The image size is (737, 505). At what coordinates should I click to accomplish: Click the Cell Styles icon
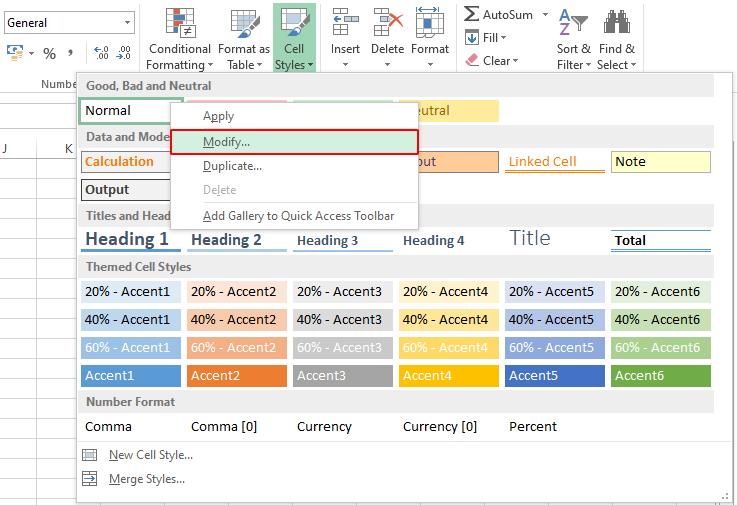click(x=295, y=22)
